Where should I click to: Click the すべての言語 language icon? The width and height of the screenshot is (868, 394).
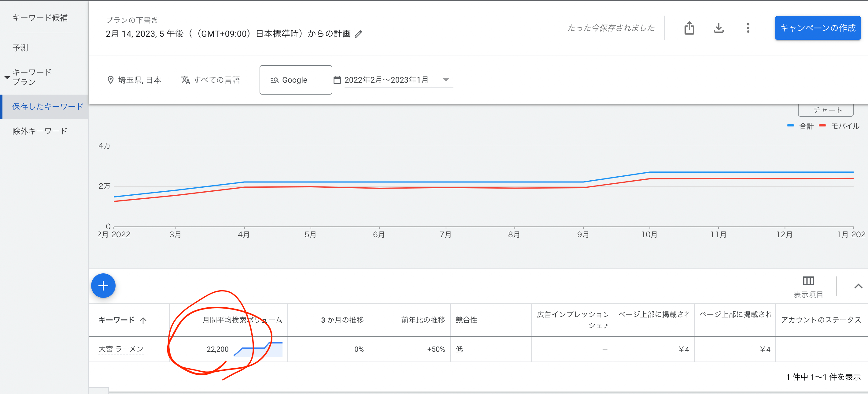pyautogui.click(x=185, y=80)
